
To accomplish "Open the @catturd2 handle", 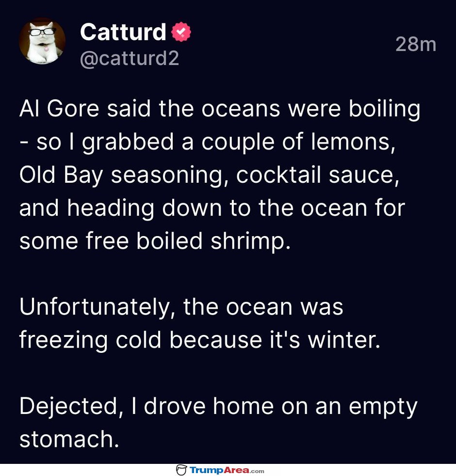I will pyautogui.click(x=130, y=58).
